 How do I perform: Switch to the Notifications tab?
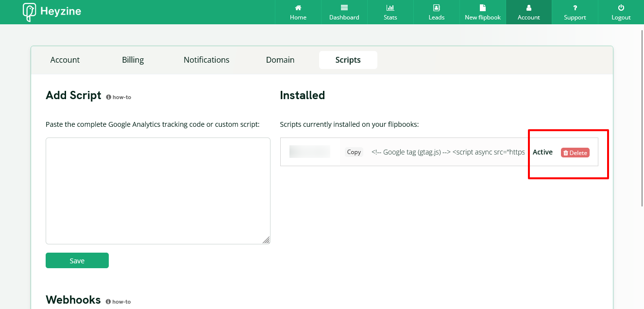point(206,60)
